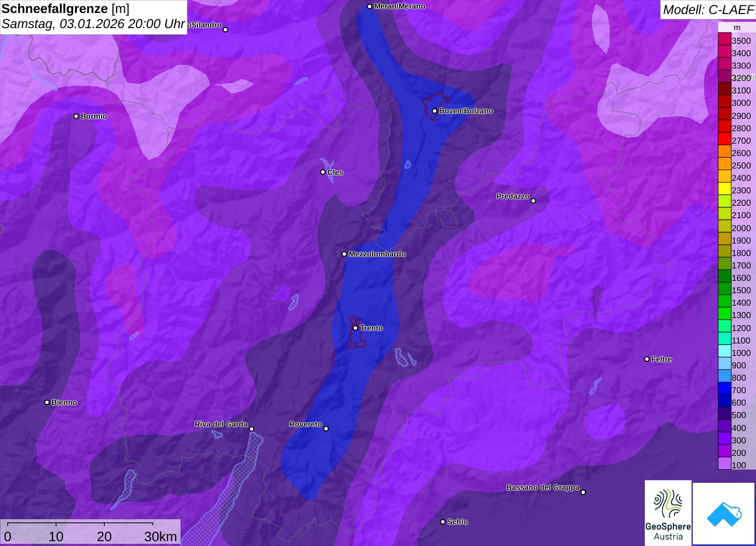Viewport: 756px width, 546px height.
Task: Click the Feltre map label
Action: click(x=661, y=359)
